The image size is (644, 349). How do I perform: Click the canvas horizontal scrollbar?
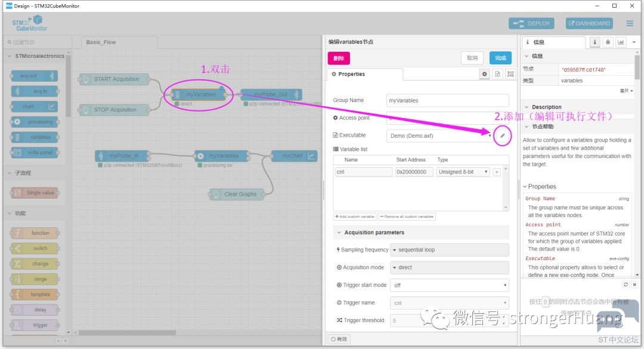[128, 333]
